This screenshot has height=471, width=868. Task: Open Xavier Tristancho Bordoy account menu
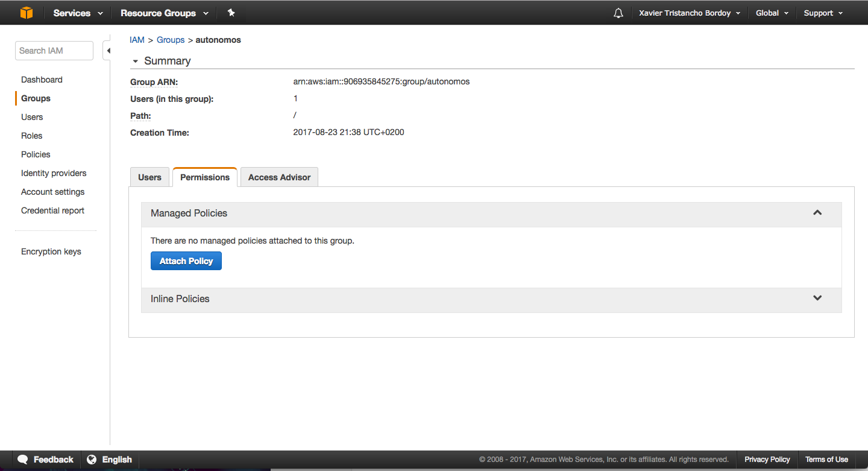click(x=690, y=13)
